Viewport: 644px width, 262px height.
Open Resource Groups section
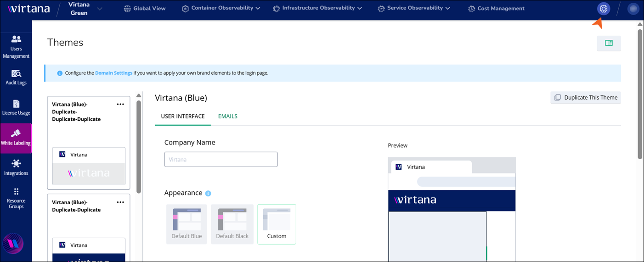16,198
